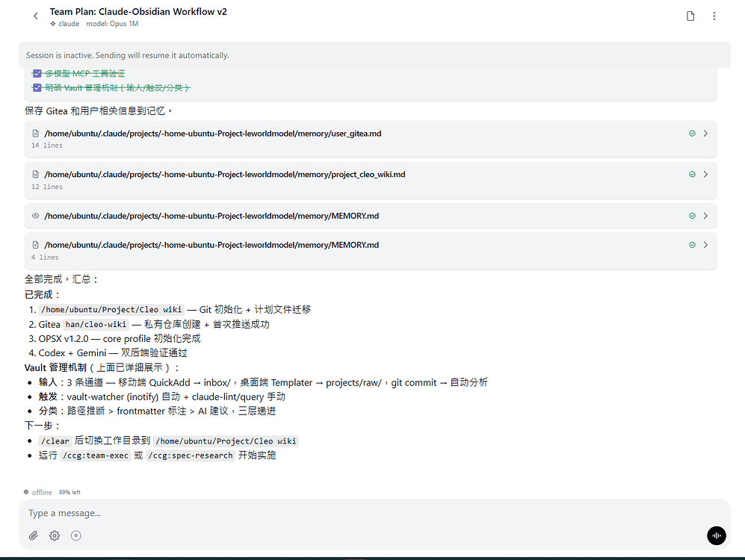The height and width of the screenshot is (560, 745).
Task: Click the han/cleo-wiki repository code
Action: 96,325
